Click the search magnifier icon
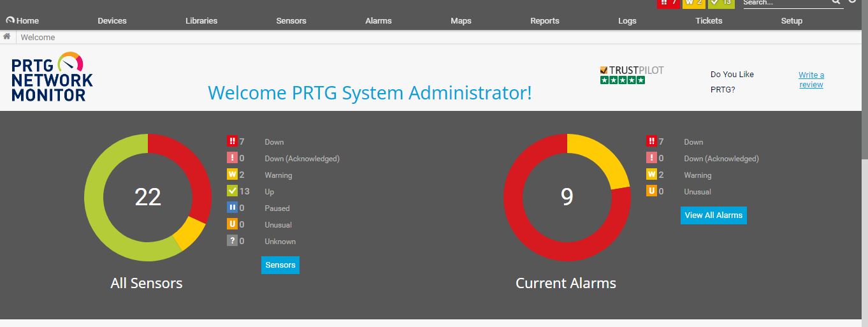The height and width of the screenshot is (327, 868). click(836, 3)
